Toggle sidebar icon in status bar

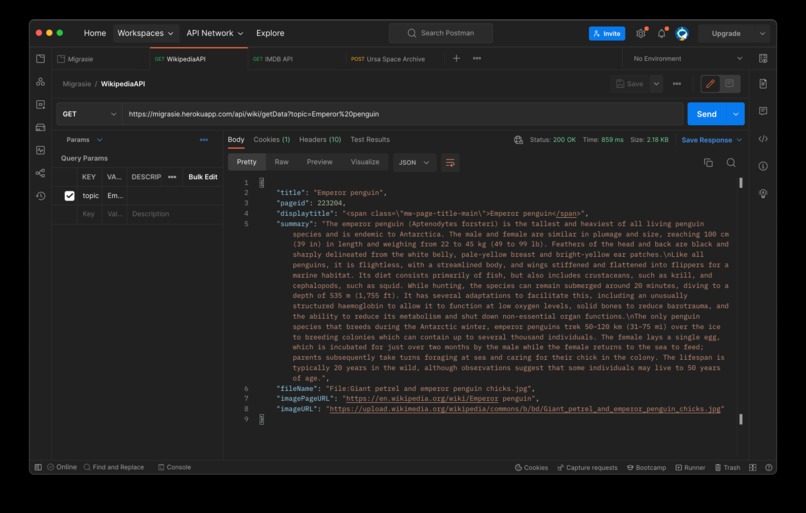point(38,467)
